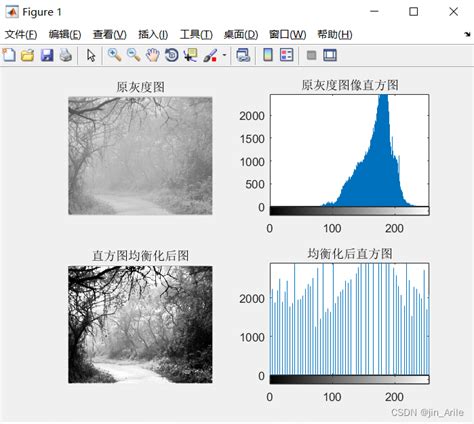Select the Data Cursor tool
474x424 pixels.
point(190,55)
